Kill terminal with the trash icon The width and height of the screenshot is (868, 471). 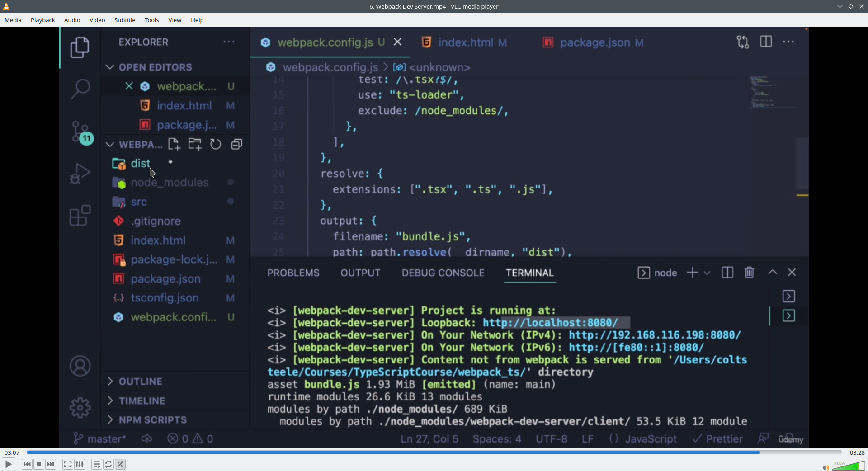click(750, 273)
